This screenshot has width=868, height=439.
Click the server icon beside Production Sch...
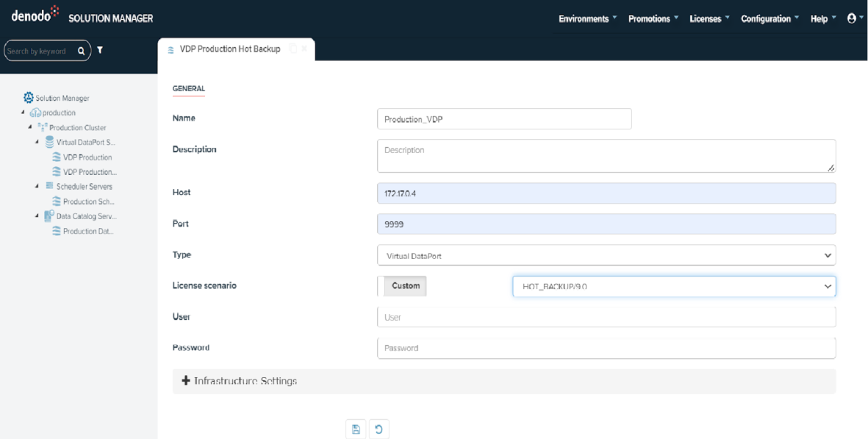[57, 201]
